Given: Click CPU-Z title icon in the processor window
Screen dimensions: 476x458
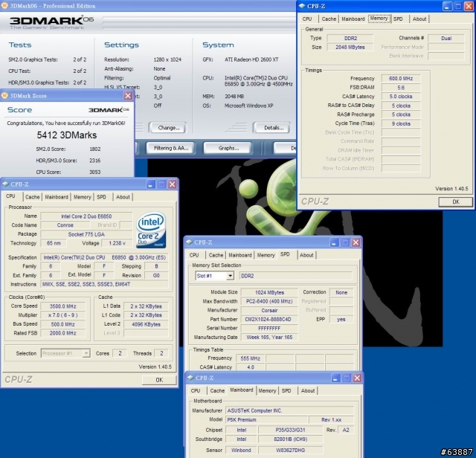Looking at the screenshot, I should point(5,184).
